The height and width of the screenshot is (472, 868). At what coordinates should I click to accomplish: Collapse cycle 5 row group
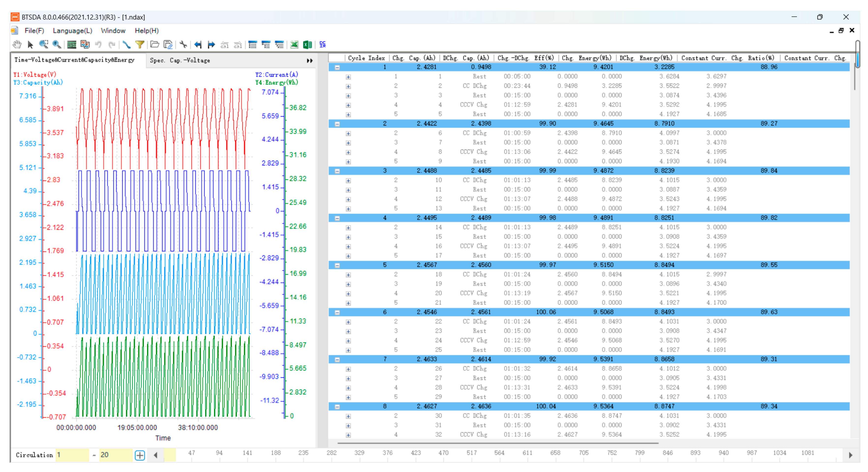337,265
